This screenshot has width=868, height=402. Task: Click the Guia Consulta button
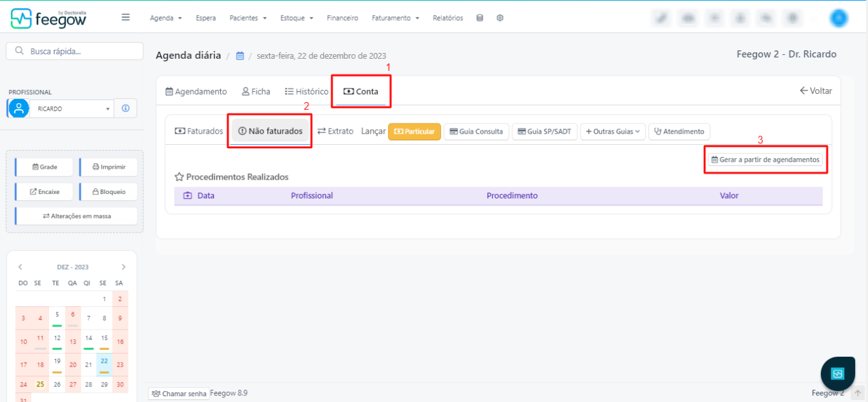477,131
